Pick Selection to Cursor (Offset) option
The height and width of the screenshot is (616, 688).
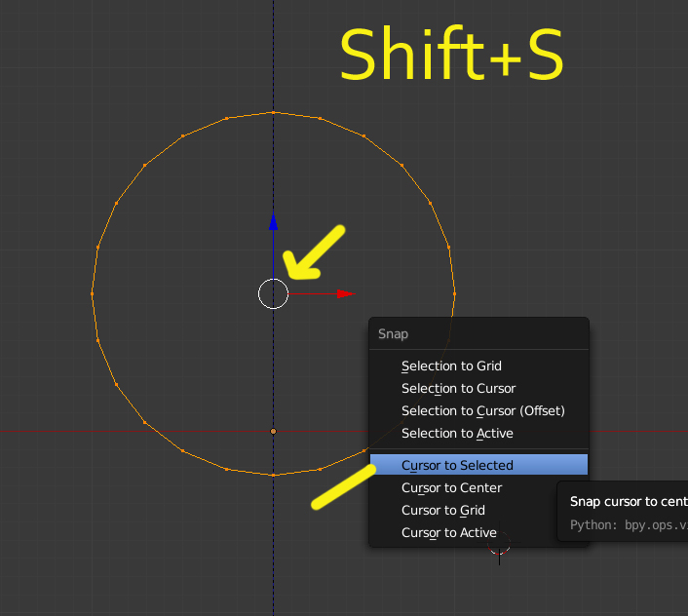point(478,410)
